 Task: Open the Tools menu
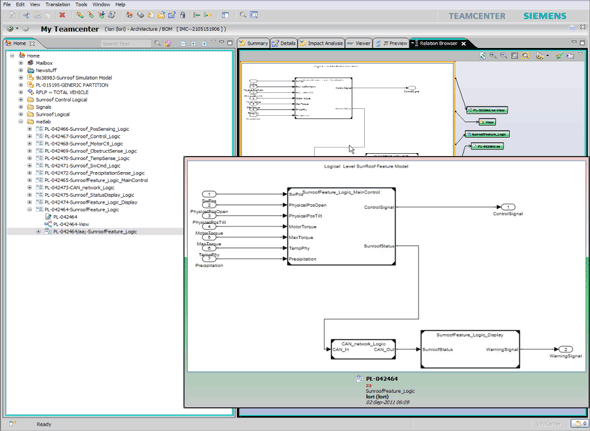coord(81,4)
